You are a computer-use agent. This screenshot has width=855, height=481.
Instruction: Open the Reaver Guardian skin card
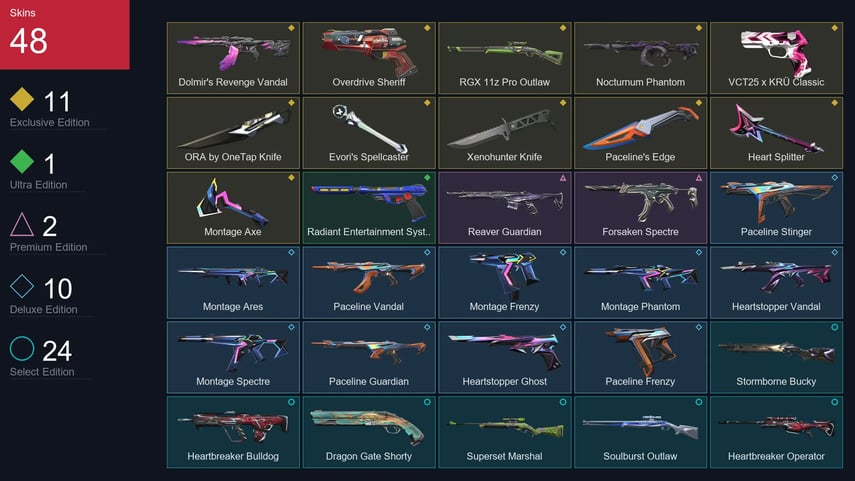point(504,207)
